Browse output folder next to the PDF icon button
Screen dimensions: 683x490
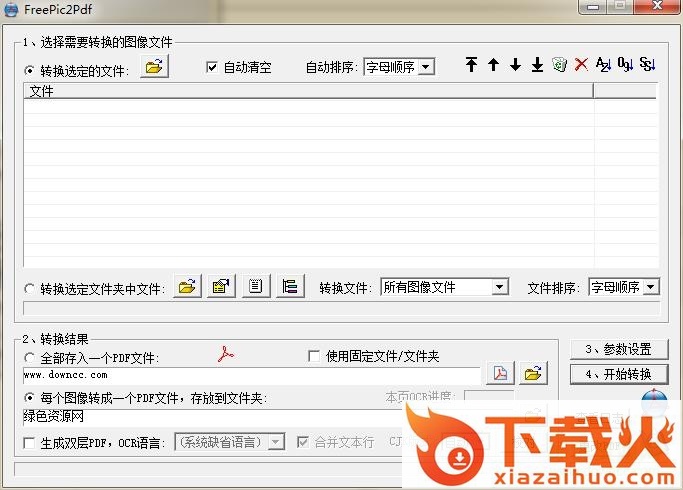tap(533, 373)
